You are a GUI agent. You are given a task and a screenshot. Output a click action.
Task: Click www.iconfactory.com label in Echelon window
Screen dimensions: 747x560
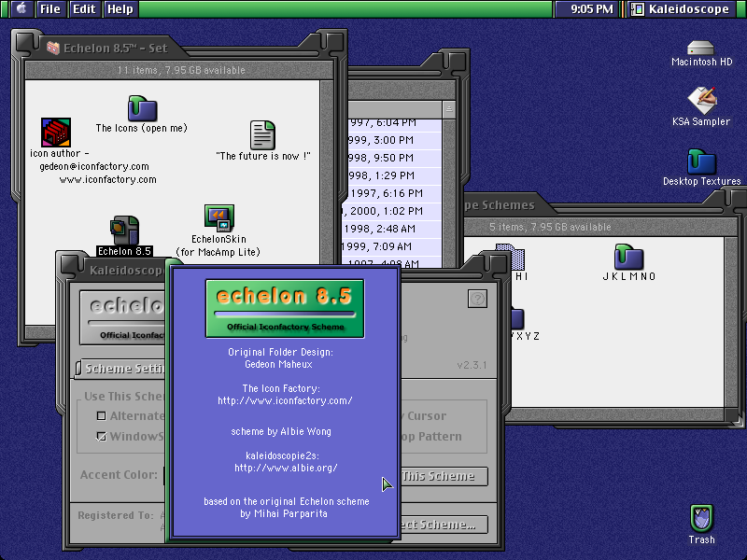(x=108, y=179)
